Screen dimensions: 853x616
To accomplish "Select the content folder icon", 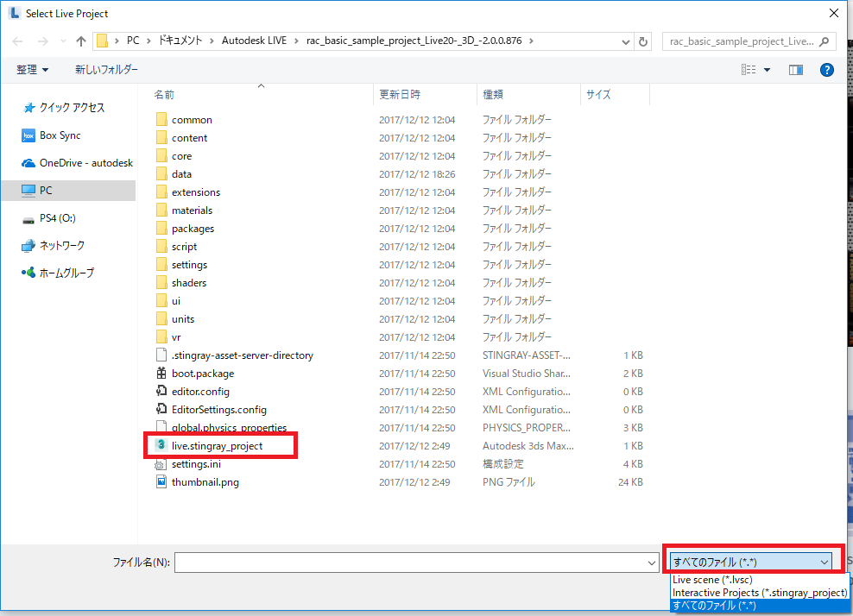I will point(161,137).
